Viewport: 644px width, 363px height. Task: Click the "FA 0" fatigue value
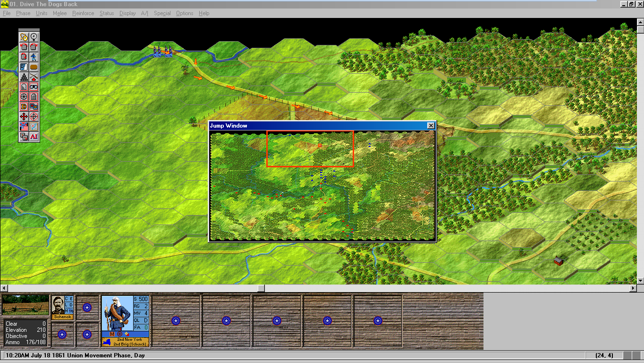coord(141,327)
